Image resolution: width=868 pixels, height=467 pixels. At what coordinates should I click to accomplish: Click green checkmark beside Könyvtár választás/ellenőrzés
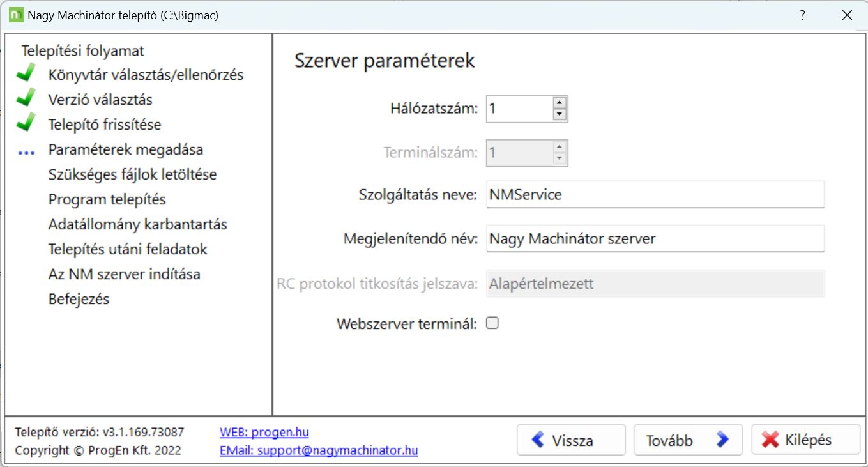tap(26, 75)
